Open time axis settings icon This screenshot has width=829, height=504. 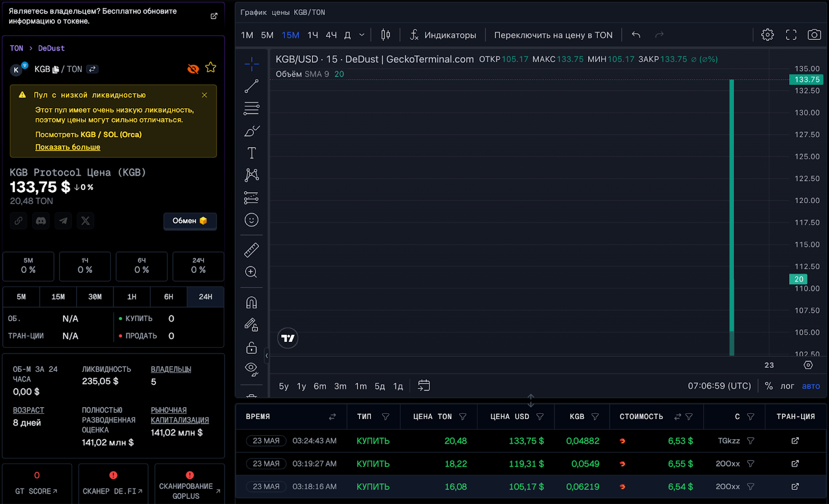pyautogui.click(x=808, y=365)
